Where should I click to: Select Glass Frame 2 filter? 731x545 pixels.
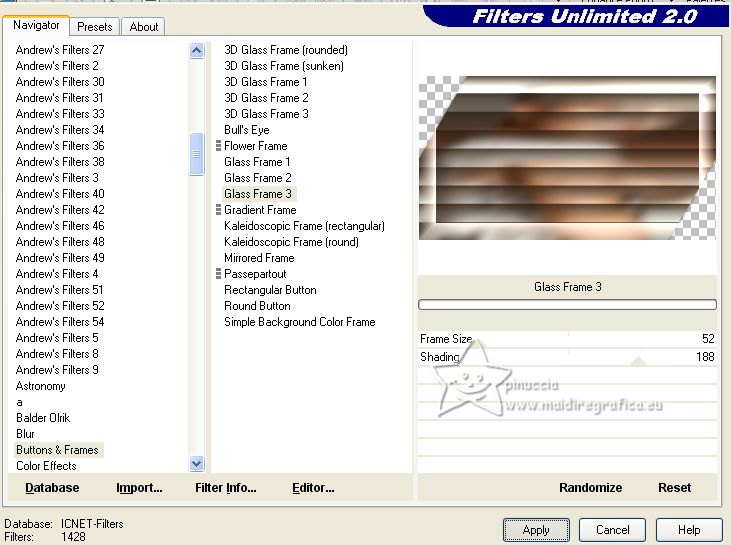coord(258,178)
